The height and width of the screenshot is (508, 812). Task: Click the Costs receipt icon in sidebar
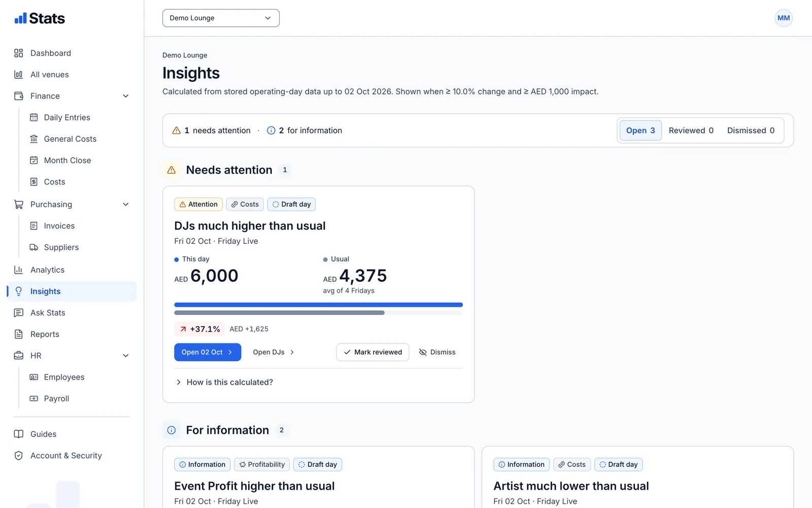34,182
